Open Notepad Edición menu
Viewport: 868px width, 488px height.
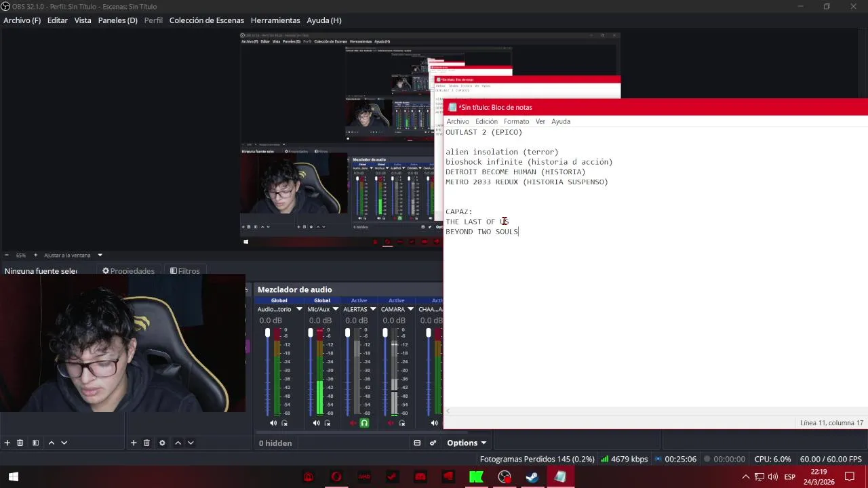[486, 121]
